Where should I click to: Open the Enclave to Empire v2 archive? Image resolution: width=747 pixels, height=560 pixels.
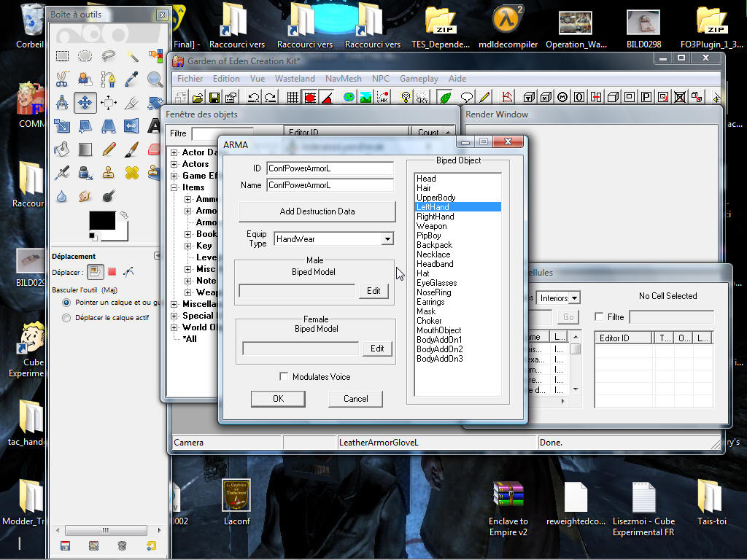508,509
